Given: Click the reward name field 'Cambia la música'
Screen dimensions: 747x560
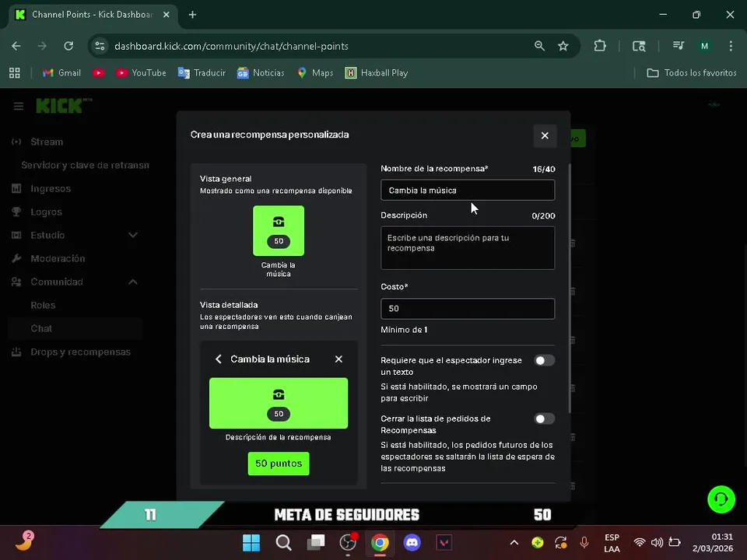Looking at the screenshot, I should click(x=468, y=190).
